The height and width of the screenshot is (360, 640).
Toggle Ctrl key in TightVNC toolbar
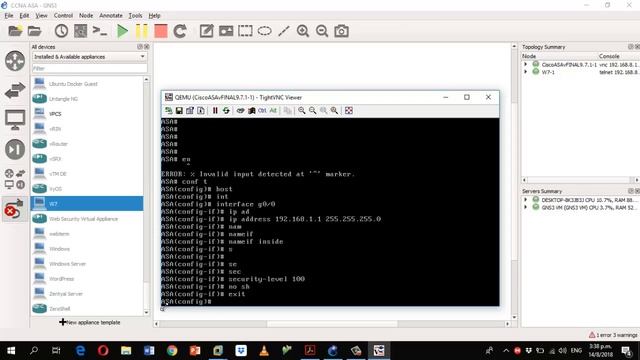pyautogui.click(x=262, y=111)
